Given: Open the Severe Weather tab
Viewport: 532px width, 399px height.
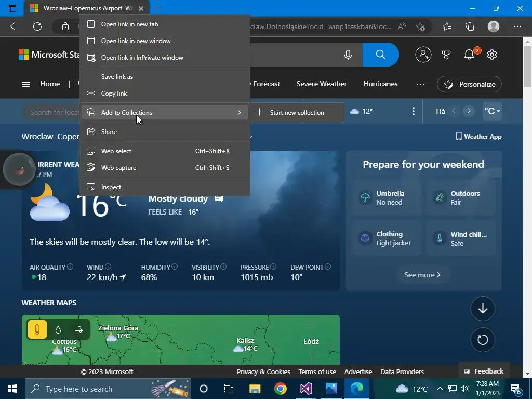Looking at the screenshot, I should click(321, 84).
